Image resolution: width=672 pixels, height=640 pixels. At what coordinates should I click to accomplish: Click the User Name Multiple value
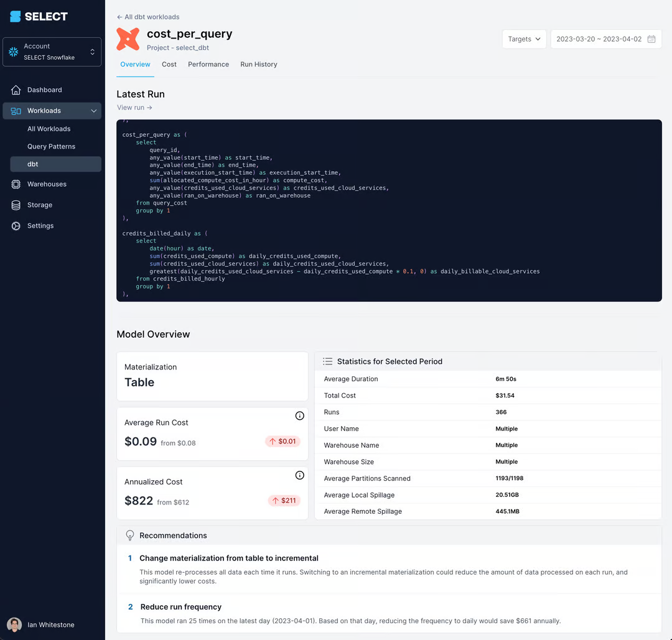pos(506,429)
